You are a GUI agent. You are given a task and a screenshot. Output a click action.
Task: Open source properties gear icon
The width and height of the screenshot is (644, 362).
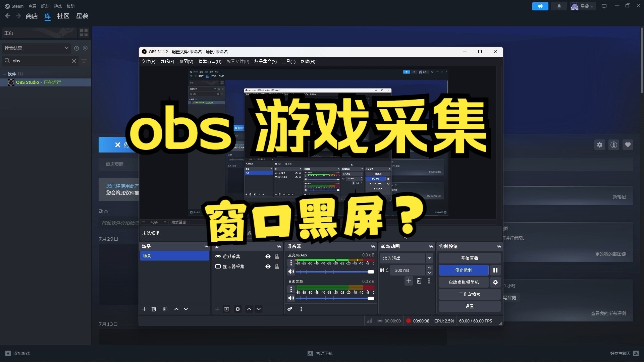coord(238,309)
